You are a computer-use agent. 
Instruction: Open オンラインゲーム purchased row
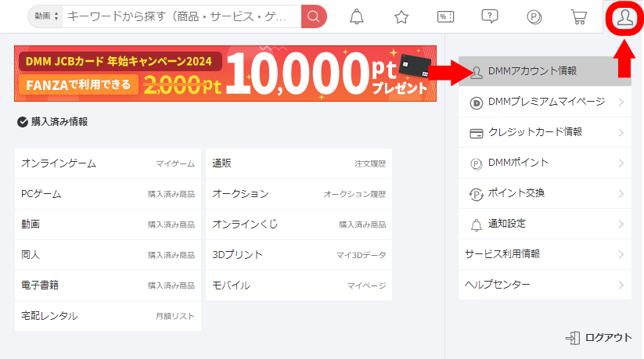[x=108, y=163]
